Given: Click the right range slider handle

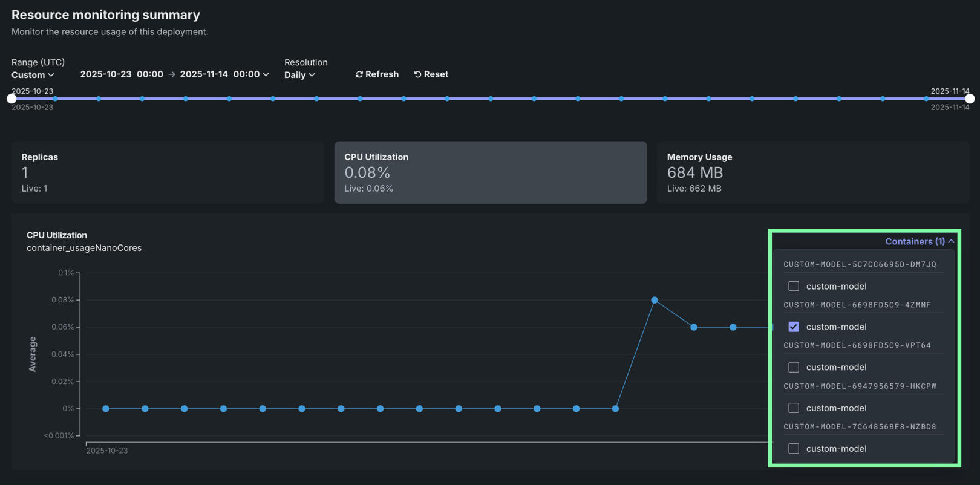Looking at the screenshot, I should pyautogui.click(x=970, y=99).
